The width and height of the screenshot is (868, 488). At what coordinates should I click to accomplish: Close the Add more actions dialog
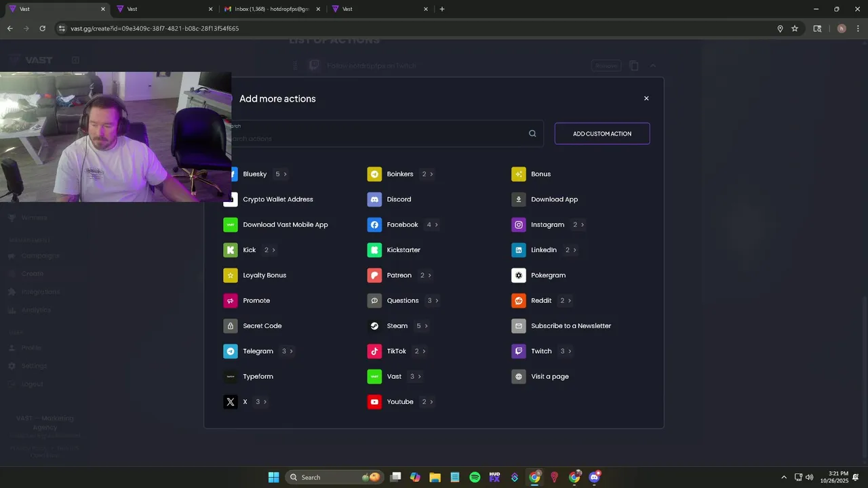(x=646, y=98)
